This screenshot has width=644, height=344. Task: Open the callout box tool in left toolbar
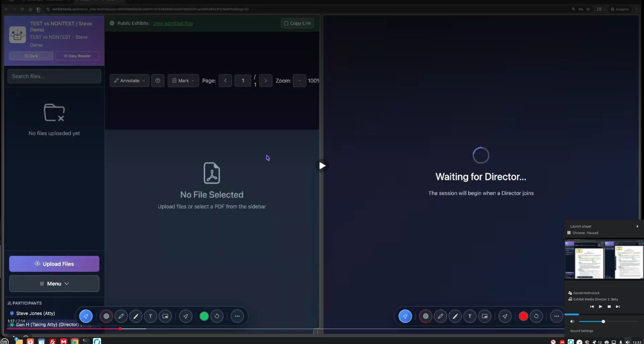[165, 316]
